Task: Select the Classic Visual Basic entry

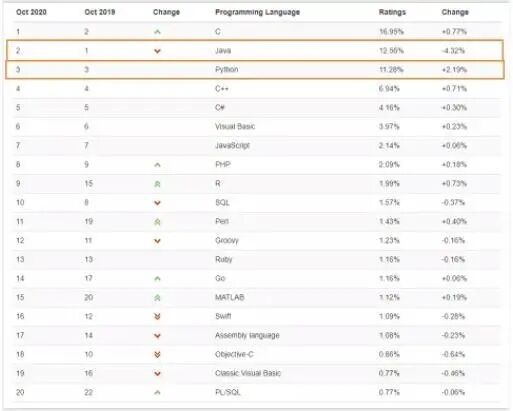Action: pos(248,373)
